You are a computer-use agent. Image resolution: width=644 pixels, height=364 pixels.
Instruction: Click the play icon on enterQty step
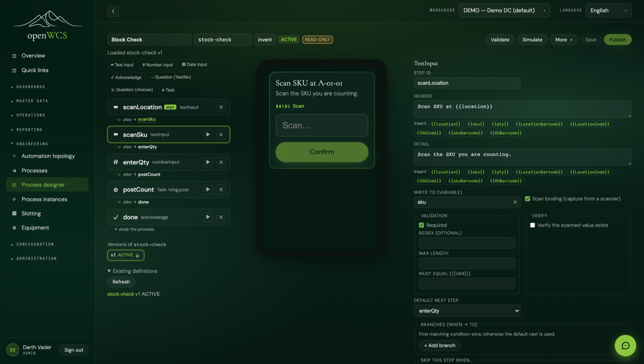tap(208, 162)
